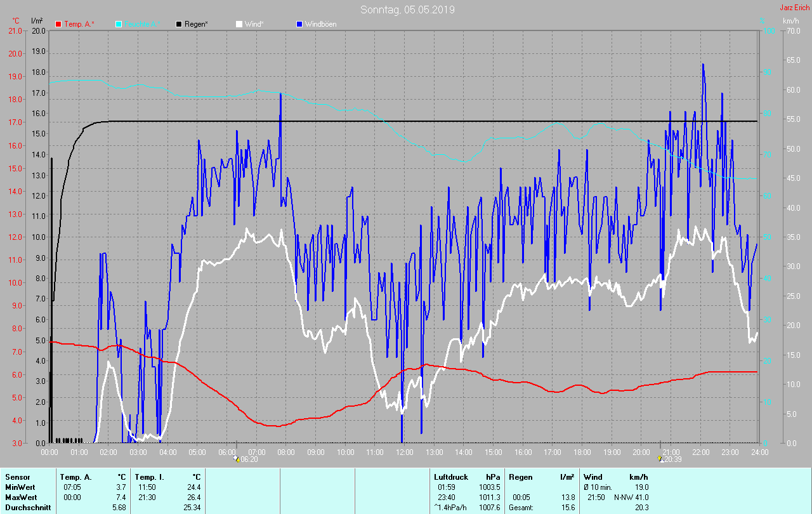Click the 06:20 sunrise time text
The image size is (812, 514).
coord(249,459)
